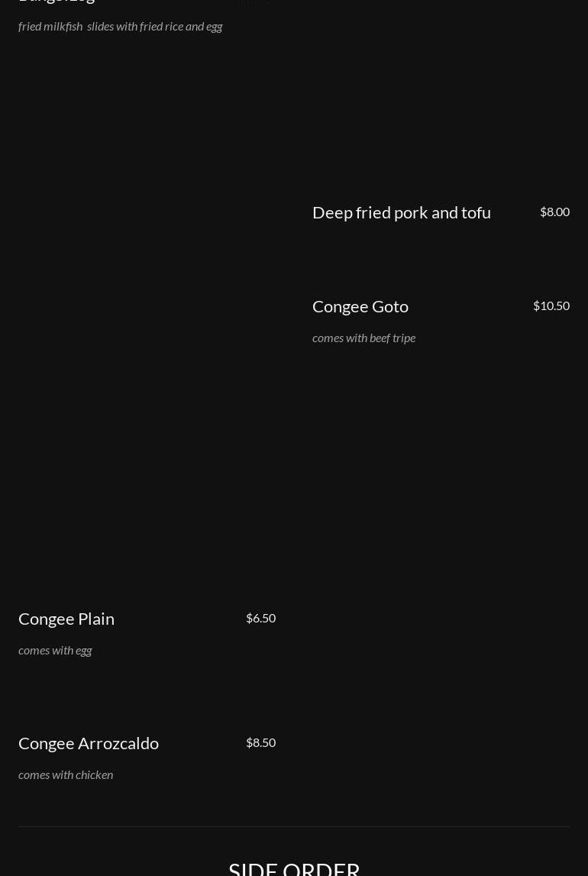Click the $8.00 price for pork and tofu

(554, 212)
